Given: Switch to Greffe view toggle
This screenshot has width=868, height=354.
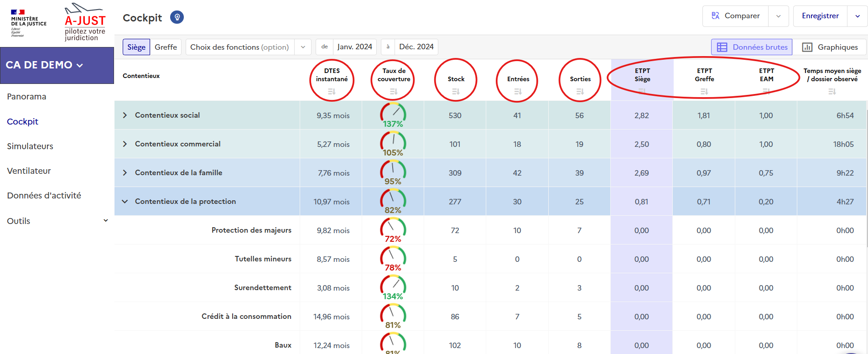Looking at the screenshot, I should pos(166,47).
